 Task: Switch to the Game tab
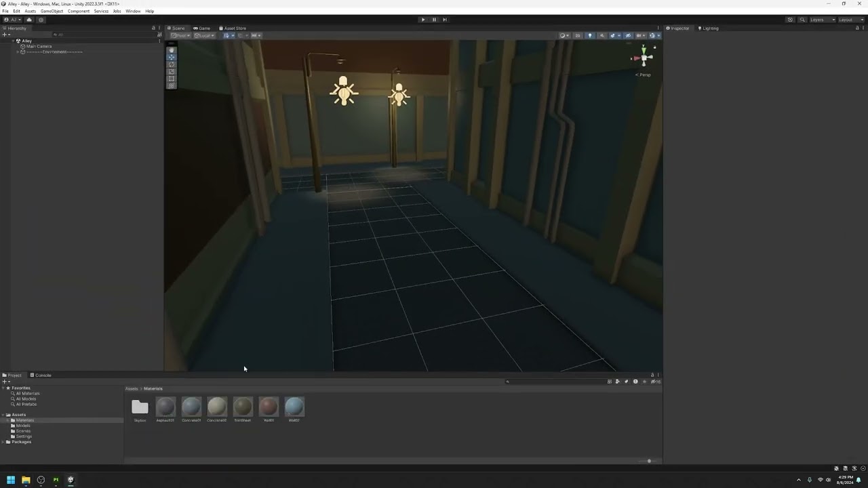click(x=202, y=28)
